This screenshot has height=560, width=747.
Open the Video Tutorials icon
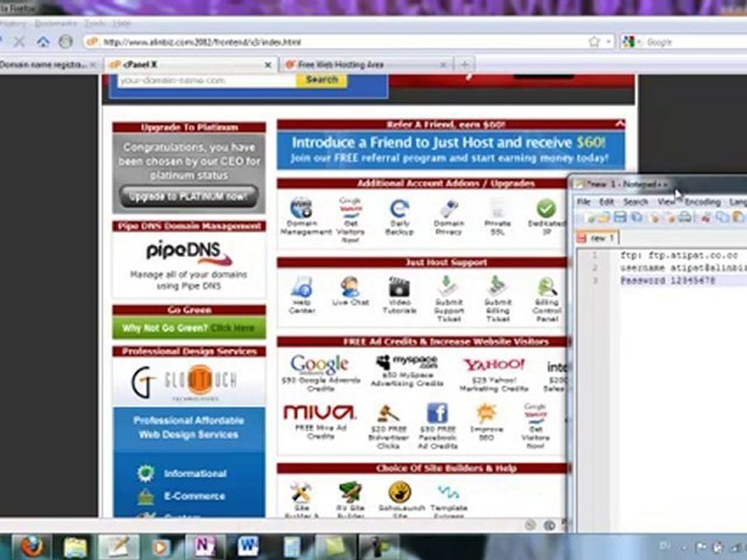[399, 287]
